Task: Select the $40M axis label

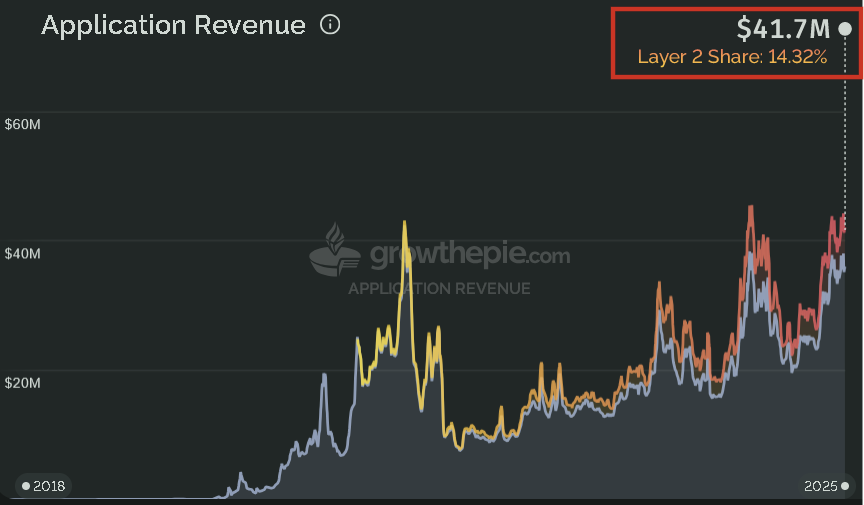Action: click(x=23, y=254)
